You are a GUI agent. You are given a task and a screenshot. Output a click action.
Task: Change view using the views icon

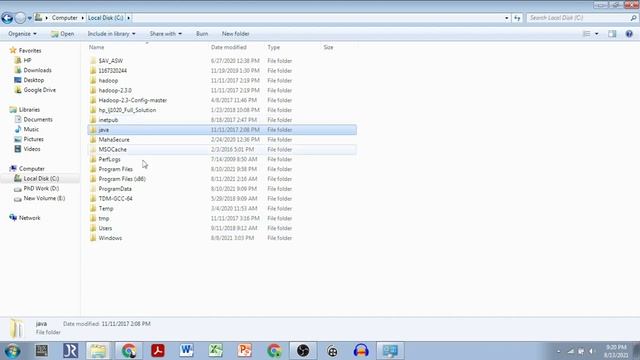pyautogui.click(x=587, y=34)
